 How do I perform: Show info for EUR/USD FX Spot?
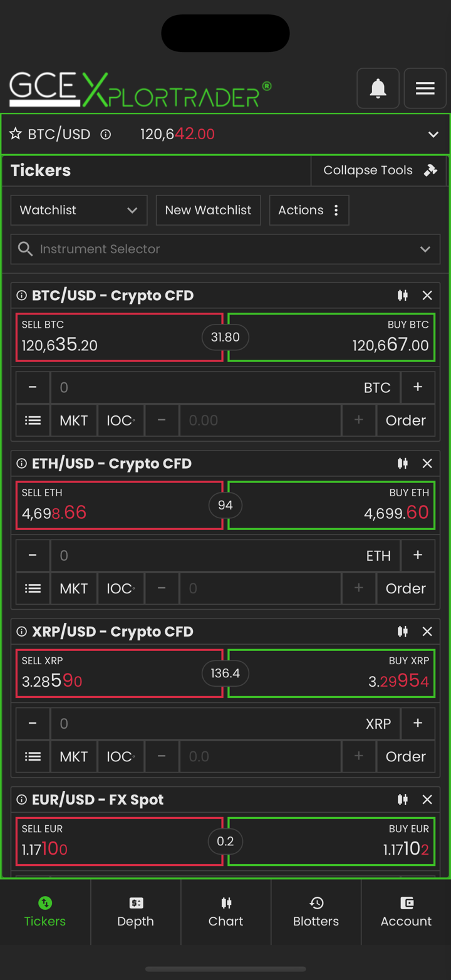click(21, 800)
